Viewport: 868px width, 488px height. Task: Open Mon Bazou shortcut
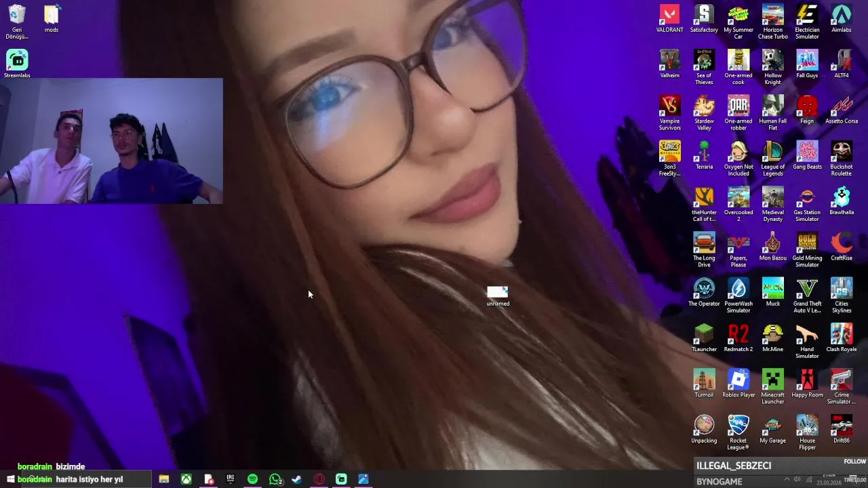pos(772,246)
